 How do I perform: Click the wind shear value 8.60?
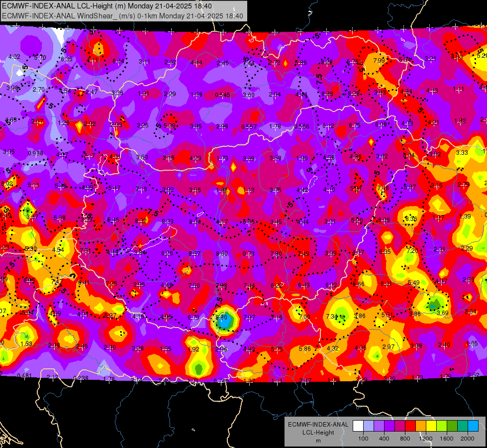[222, 254]
